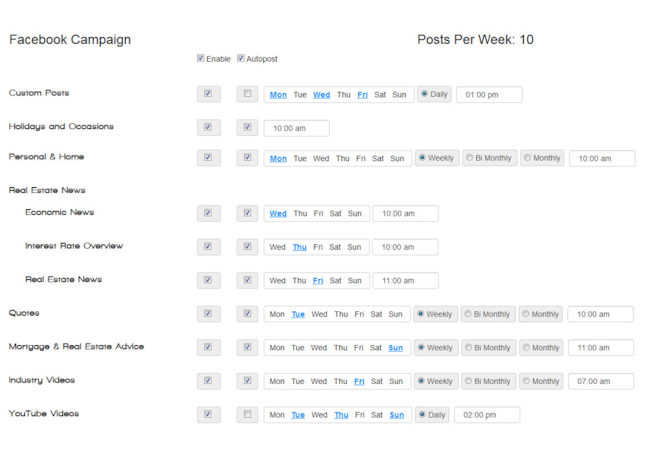Toggle the Autopost checkbox in the header
This screenshot has width=660, height=450.
tap(241, 58)
